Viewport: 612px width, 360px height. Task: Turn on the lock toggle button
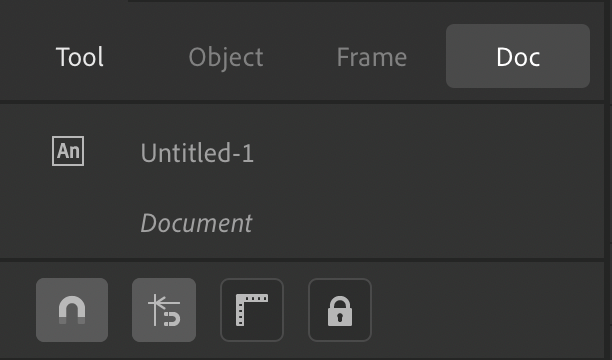pyautogui.click(x=340, y=310)
